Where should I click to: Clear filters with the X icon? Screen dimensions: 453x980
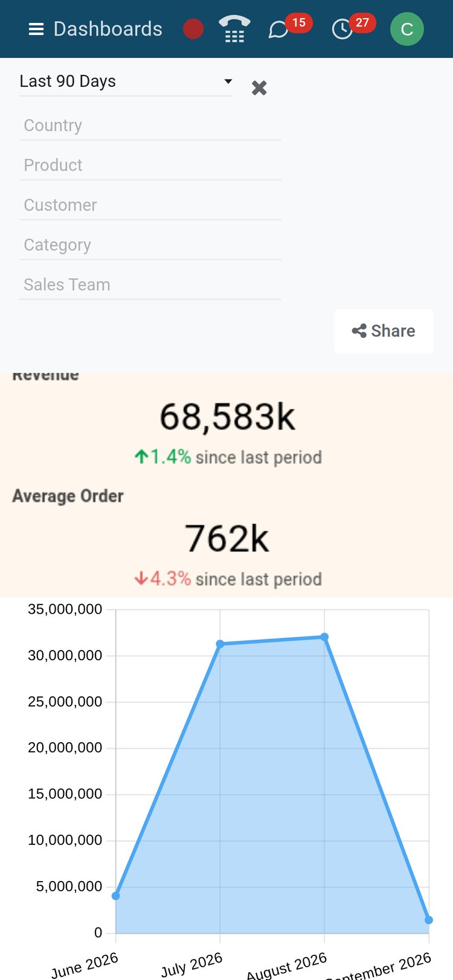(259, 88)
